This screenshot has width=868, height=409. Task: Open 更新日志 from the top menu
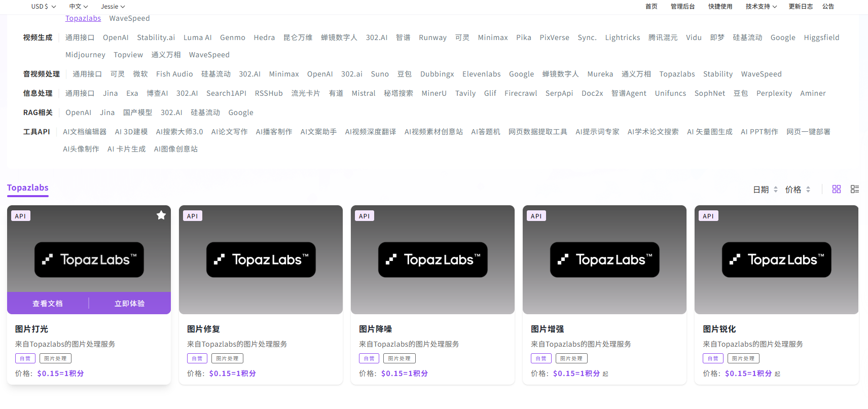801,7
